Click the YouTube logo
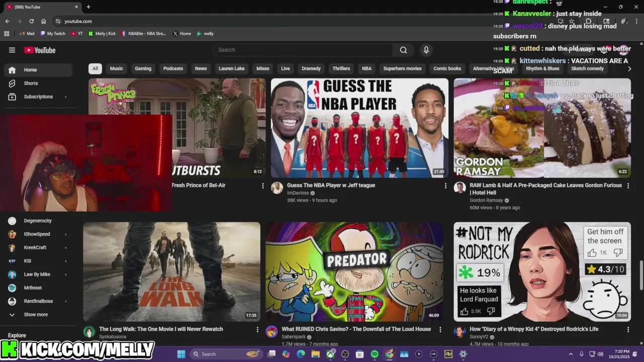The image size is (644, 362). point(40,50)
